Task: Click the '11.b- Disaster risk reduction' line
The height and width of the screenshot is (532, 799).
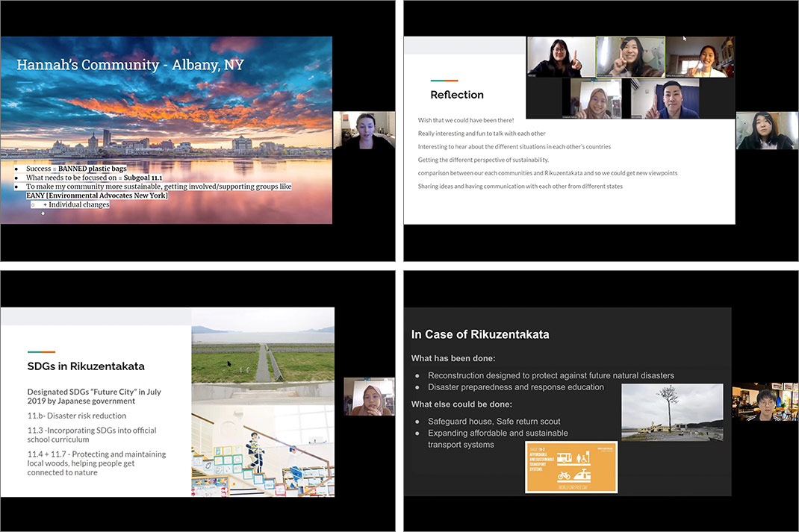Action: point(76,416)
